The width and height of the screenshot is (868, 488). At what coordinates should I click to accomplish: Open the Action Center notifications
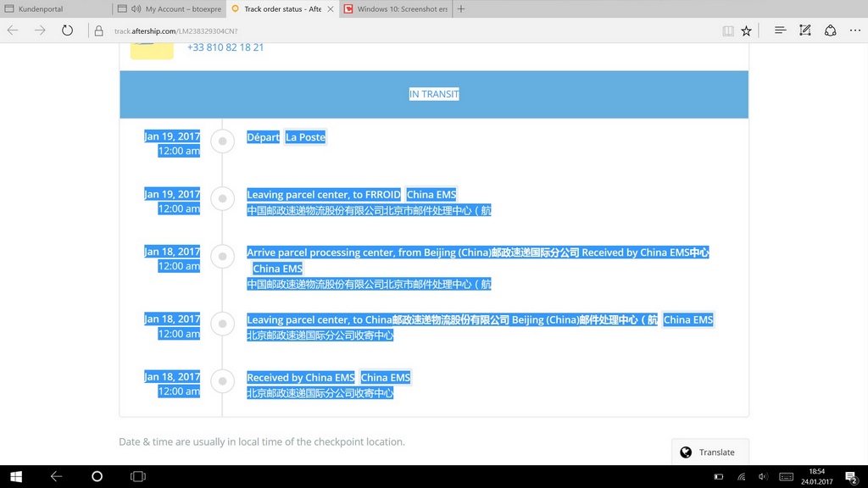851,476
